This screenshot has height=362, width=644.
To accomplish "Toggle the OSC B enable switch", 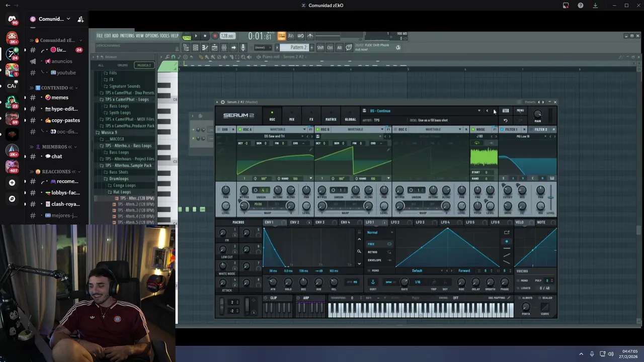I will [x=317, y=129].
